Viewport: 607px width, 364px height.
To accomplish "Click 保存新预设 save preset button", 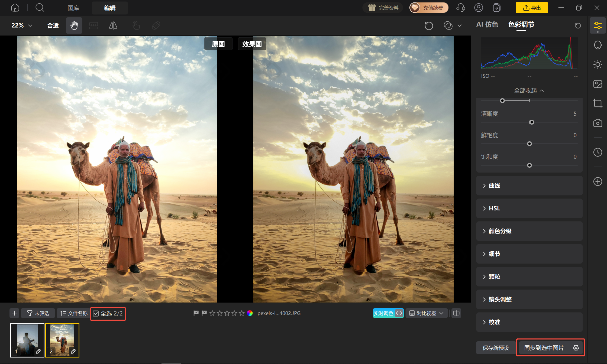I will pos(496,348).
